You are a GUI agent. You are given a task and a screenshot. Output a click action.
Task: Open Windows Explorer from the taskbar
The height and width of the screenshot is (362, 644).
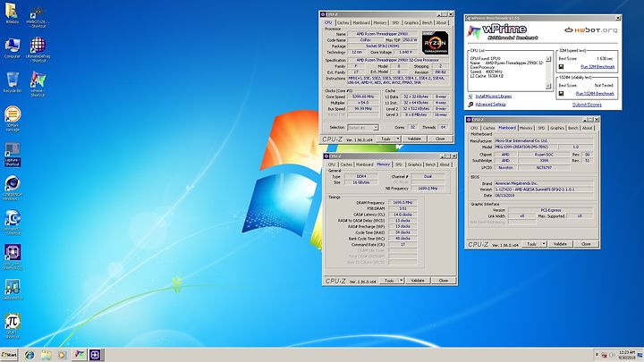tap(46, 355)
